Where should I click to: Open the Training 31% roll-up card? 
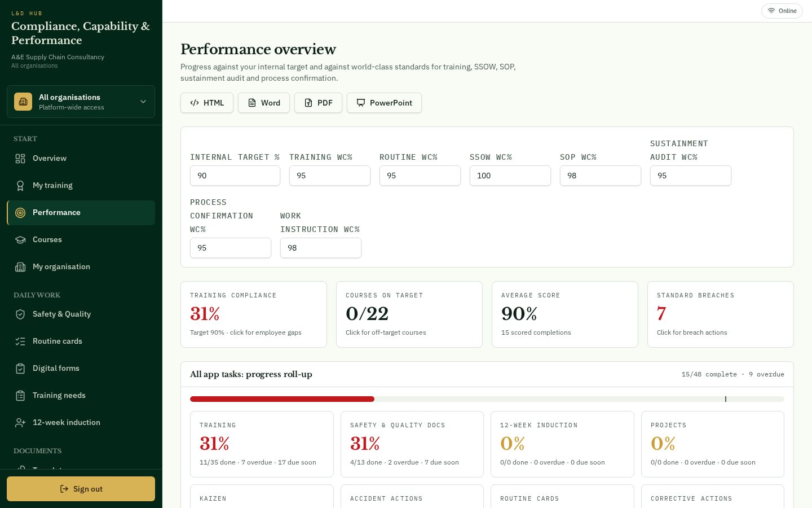tap(262, 444)
